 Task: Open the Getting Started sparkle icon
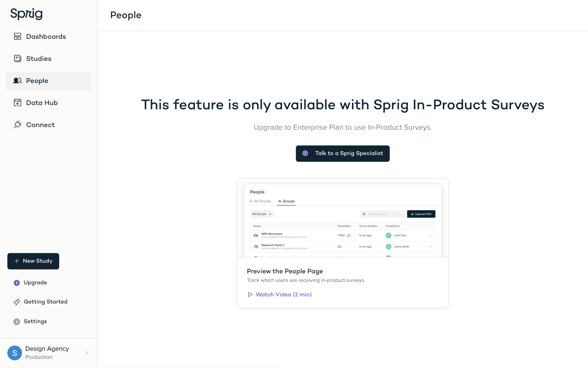pos(17,302)
